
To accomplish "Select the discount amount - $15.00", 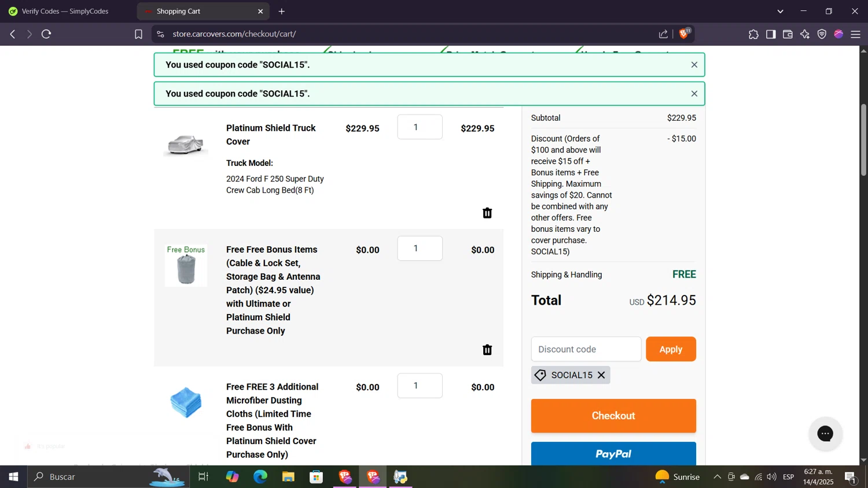I will 682,139.
